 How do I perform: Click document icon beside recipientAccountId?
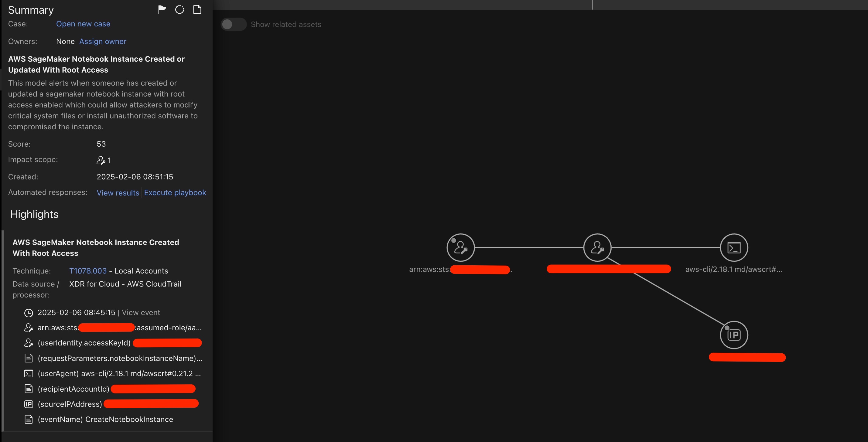click(x=29, y=389)
